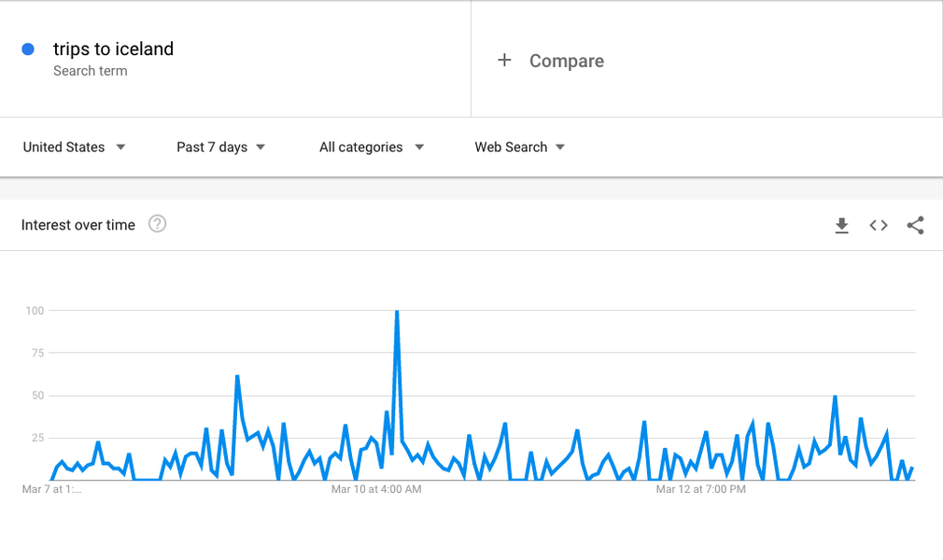Click the Search term subtitle text

pos(91,71)
